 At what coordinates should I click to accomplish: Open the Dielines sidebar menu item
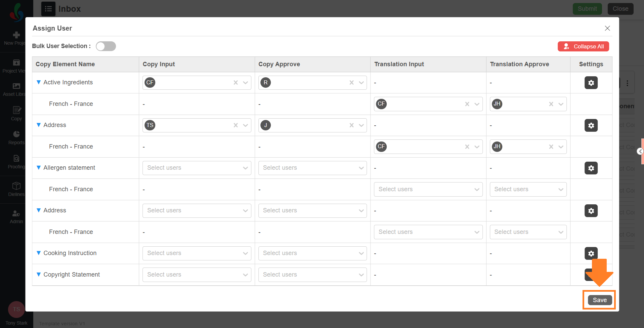16,189
